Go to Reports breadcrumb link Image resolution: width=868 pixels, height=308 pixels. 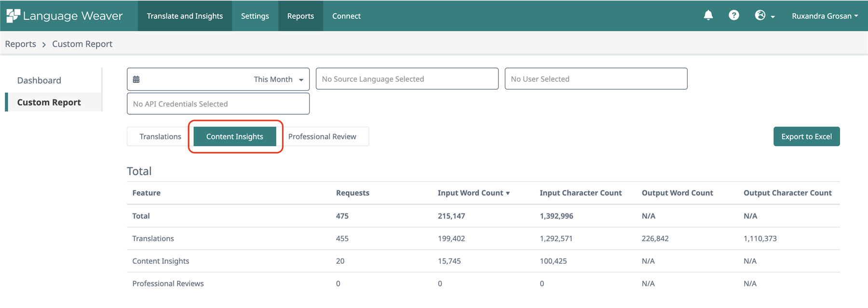(20, 44)
